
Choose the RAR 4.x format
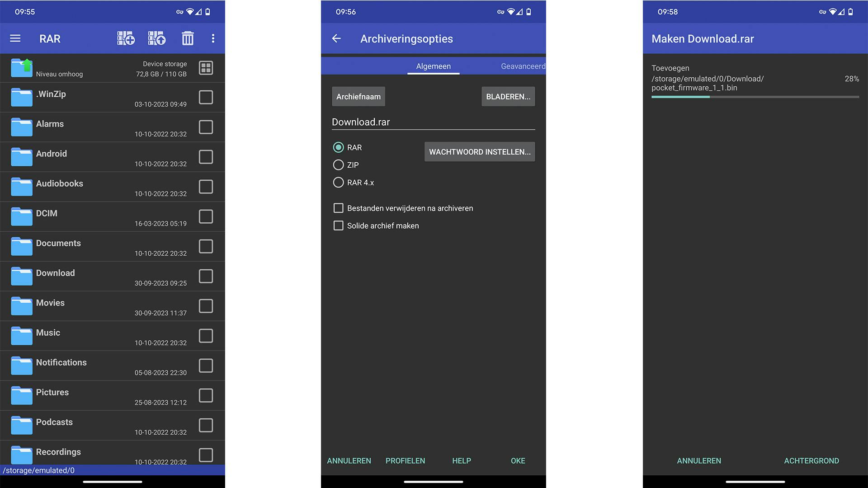pyautogui.click(x=338, y=183)
